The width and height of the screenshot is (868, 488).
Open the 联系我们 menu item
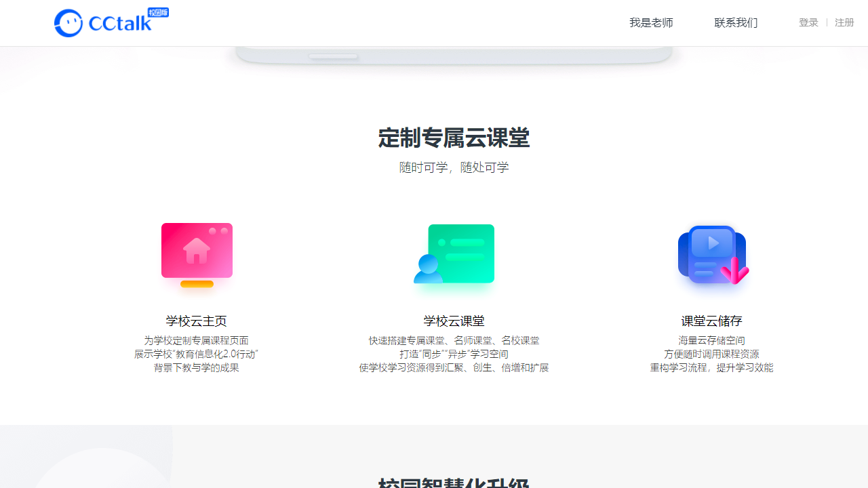pos(736,23)
